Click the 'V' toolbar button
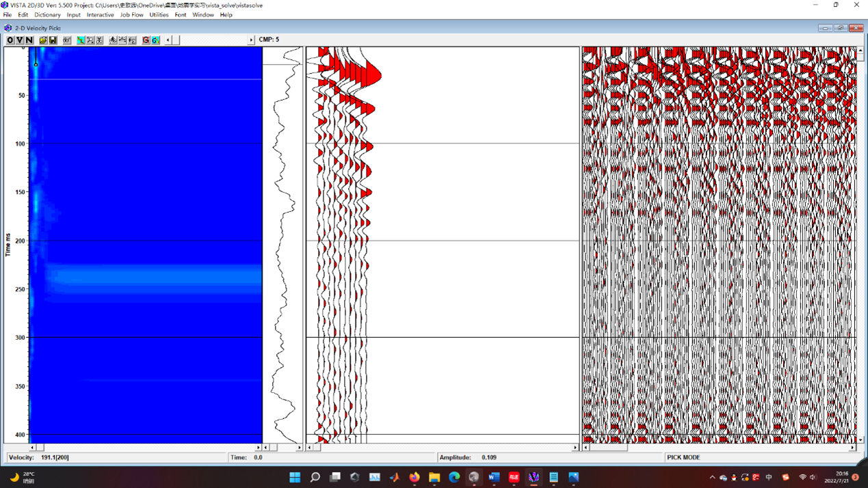 click(20, 40)
